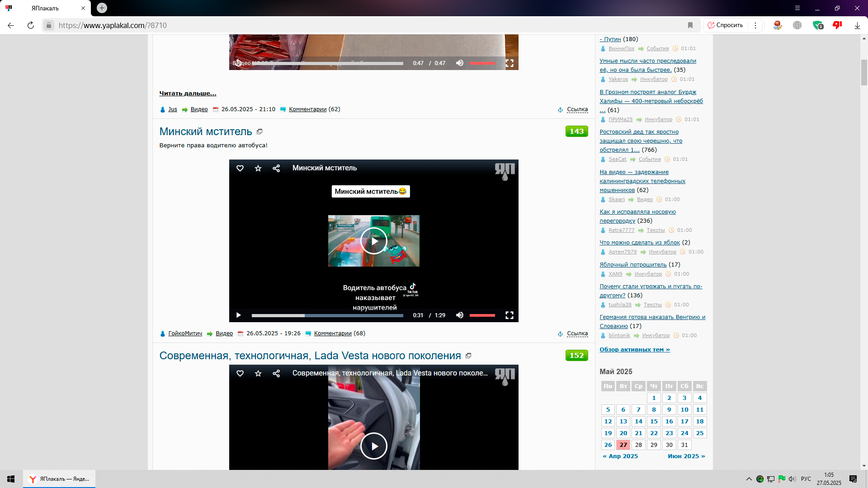Click the 143 rating badge
Image resolution: width=868 pixels, height=488 pixels.
point(577,131)
